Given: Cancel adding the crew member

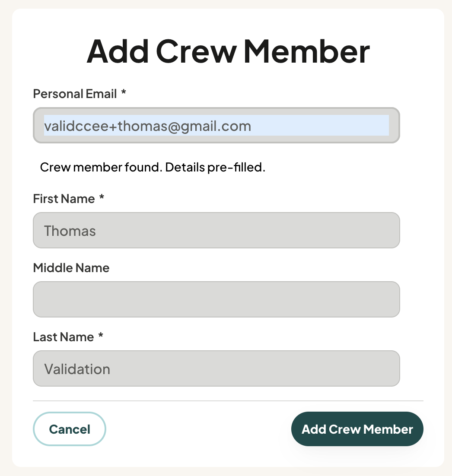Looking at the screenshot, I should [x=70, y=429].
